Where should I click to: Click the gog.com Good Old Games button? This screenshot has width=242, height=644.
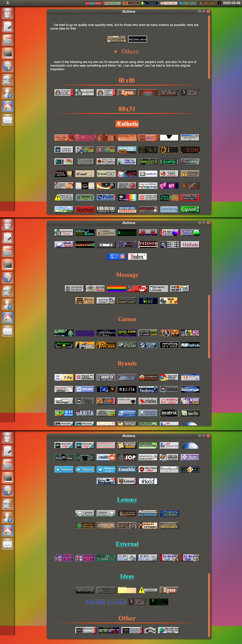(x=127, y=333)
